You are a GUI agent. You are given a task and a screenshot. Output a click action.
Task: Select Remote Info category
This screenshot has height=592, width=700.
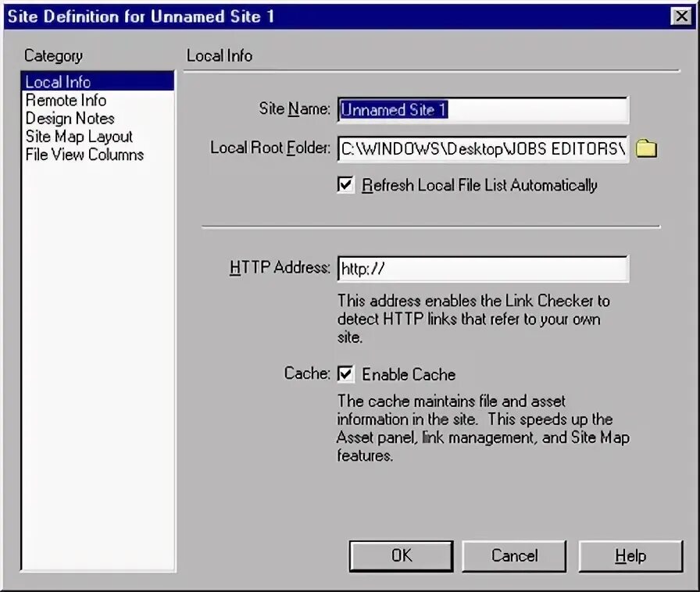[98, 100]
